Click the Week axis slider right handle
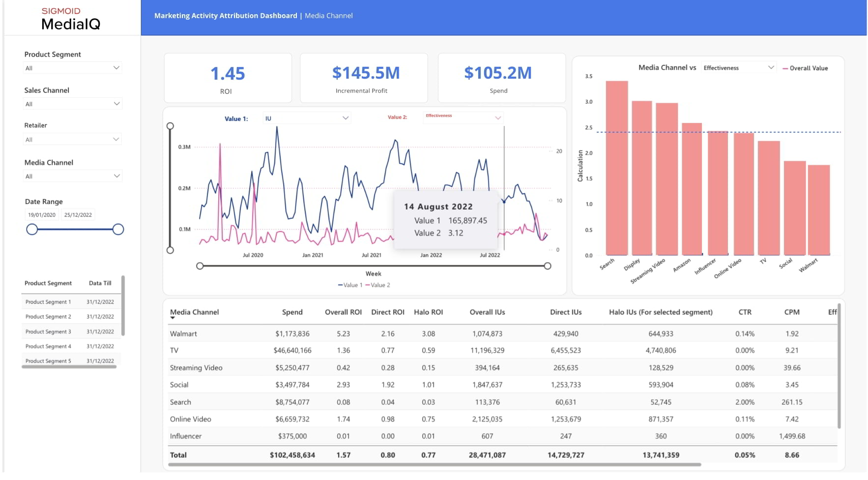Image resolution: width=868 pixels, height=480 pixels. click(548, 266)
